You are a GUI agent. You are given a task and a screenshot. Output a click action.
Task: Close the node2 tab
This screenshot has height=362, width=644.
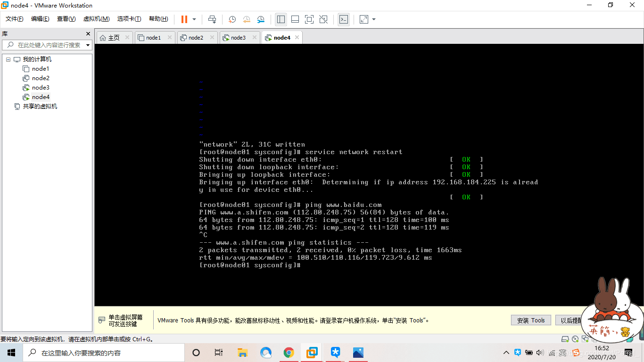pos(212,37)
